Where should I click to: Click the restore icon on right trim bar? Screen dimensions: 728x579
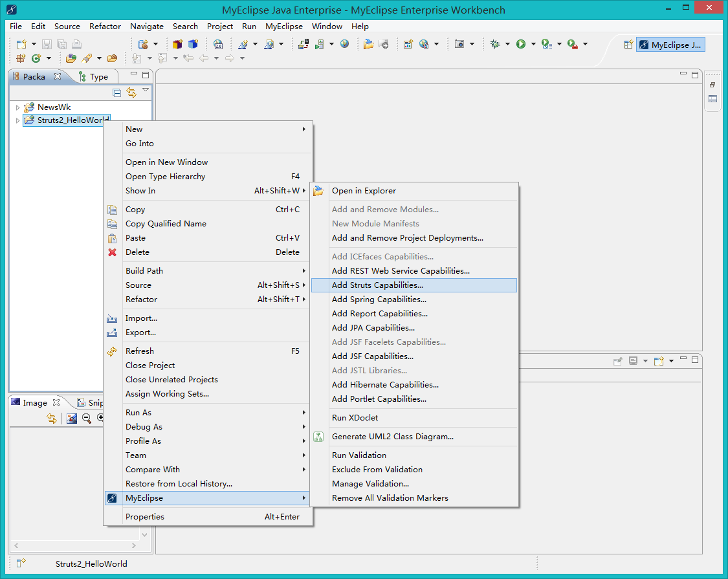click(x=712, y=85)
